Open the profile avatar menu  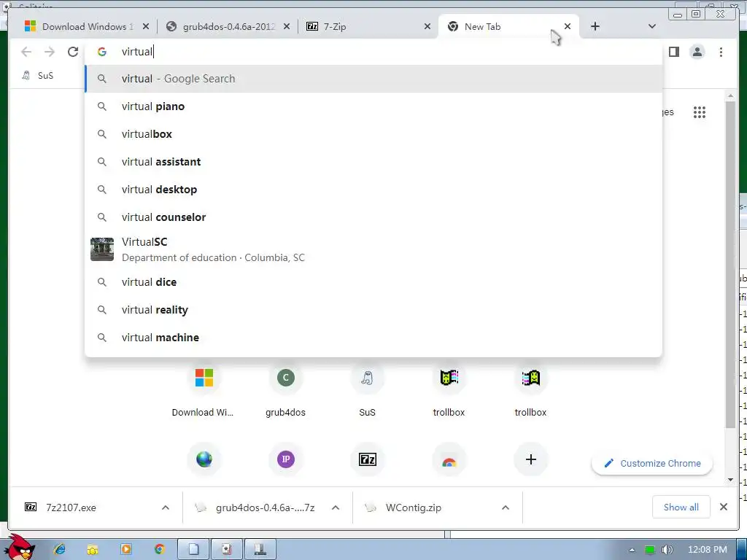click(697, 52)
